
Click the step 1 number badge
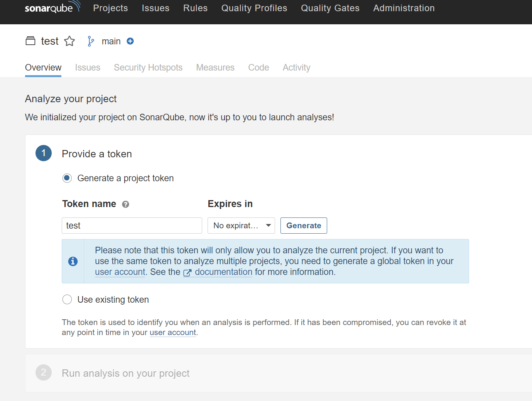(44, 153)
